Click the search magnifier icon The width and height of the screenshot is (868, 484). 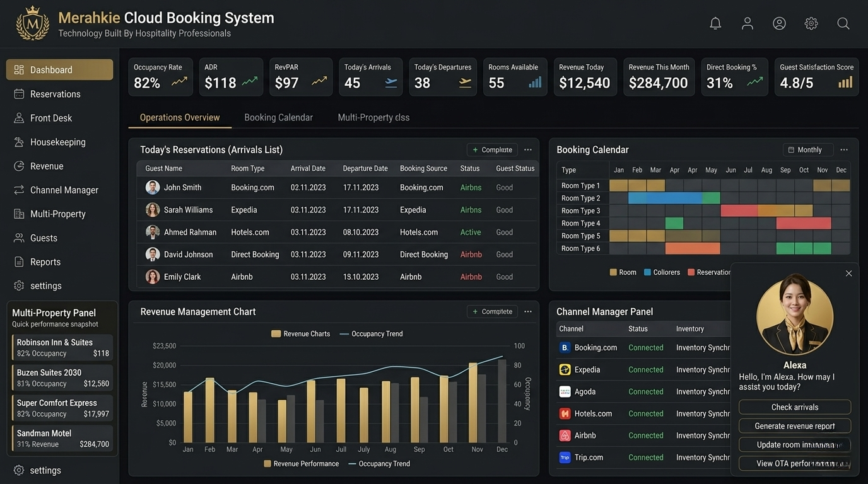[x=843, y=23]
